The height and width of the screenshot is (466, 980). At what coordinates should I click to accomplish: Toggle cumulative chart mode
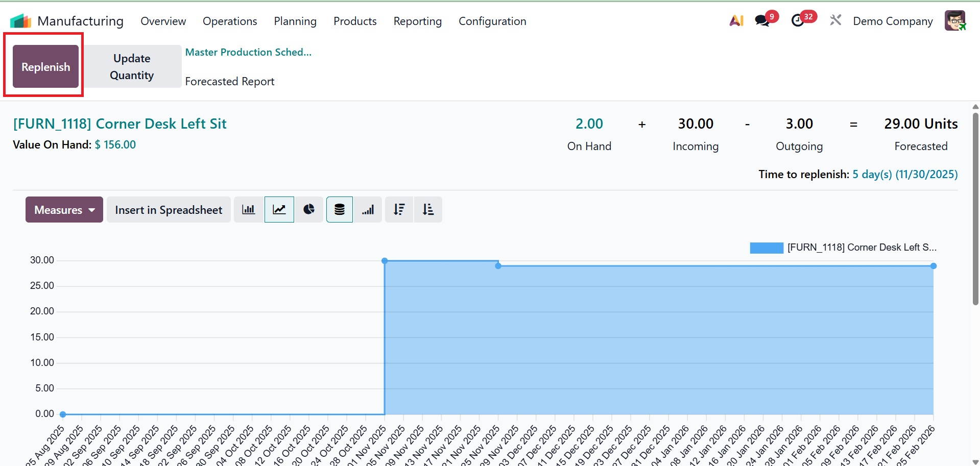[368, 210]
